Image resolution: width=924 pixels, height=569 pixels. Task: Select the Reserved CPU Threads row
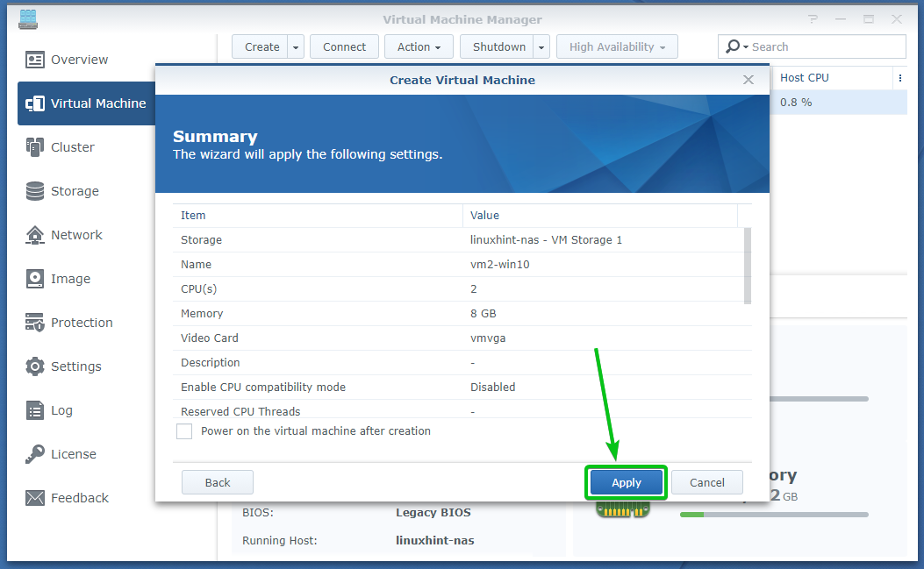pos(462,409)
